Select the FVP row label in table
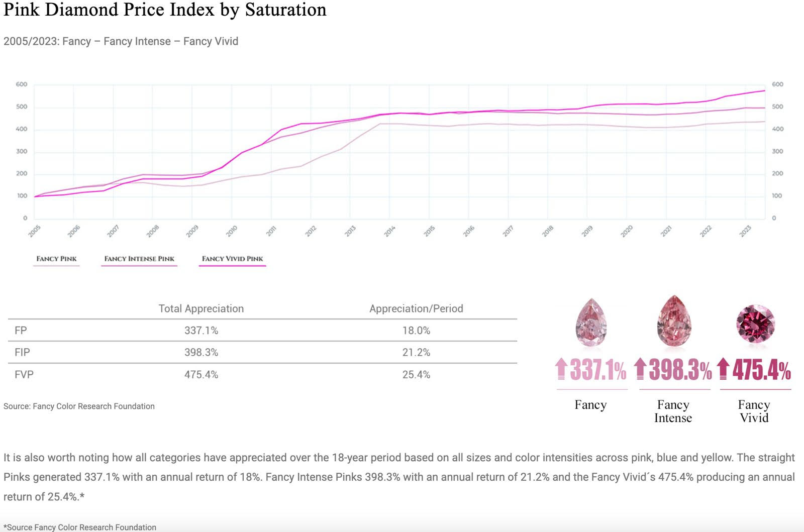The image size is (804, 532). [24, 375]
